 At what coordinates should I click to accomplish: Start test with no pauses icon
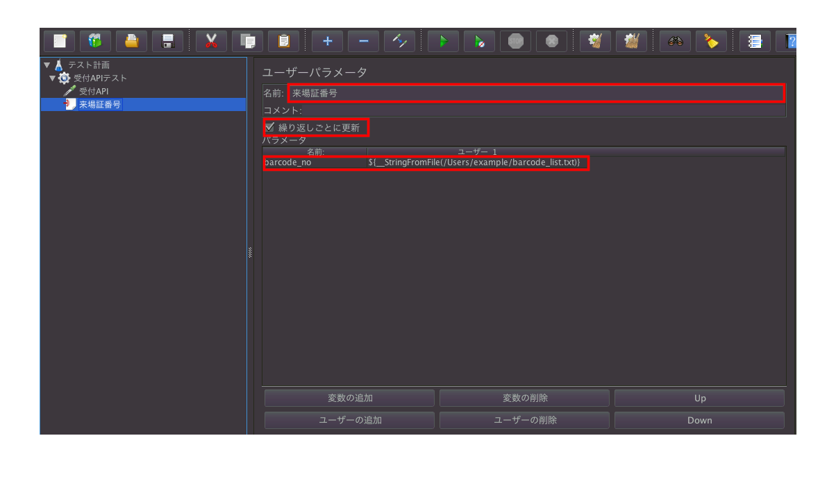coord(479,41)
